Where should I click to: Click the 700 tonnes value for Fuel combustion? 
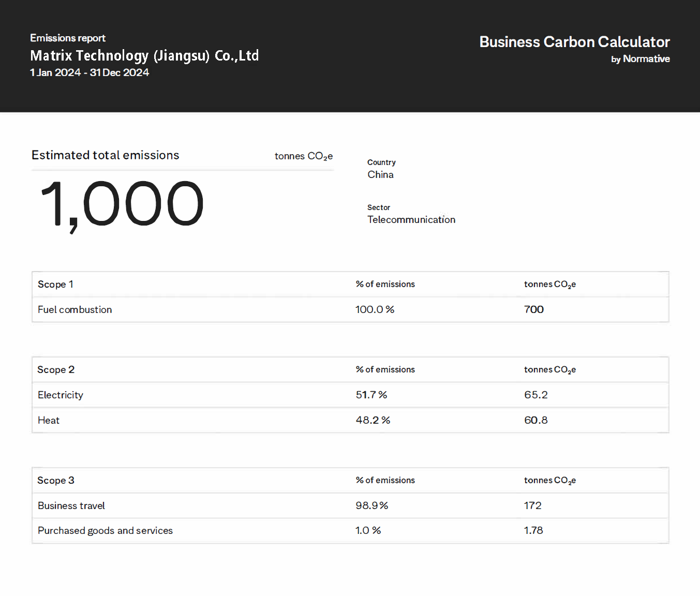533,309
